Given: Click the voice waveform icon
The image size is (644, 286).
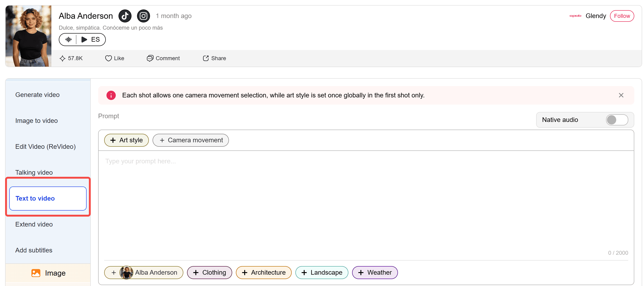Looking at the screenshot, I should pos(68,40).
